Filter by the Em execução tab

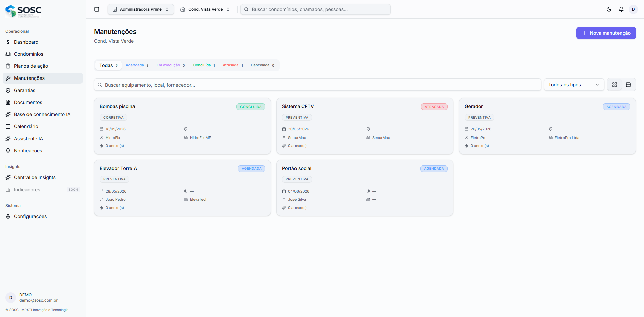(171, 65)
